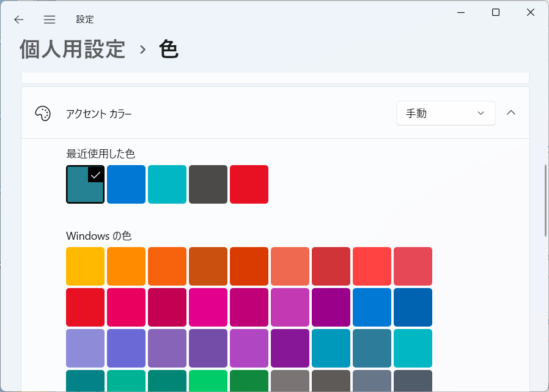
Task: Click the accent color palette icon
Action: pyautogui.click(x=43, y=114)
